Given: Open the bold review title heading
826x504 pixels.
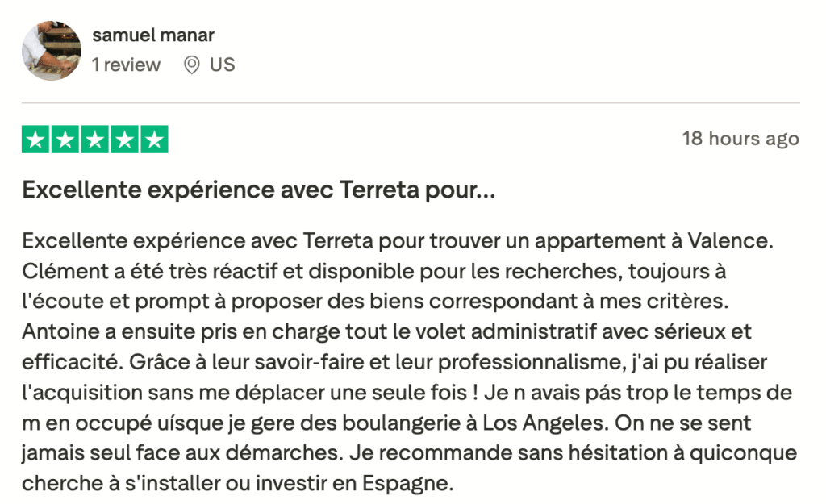Looking at the screenshot, I should coord(258,191).
